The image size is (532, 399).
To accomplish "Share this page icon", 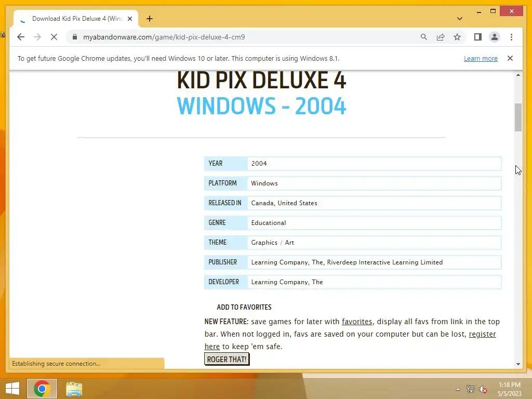I will 441,37.
